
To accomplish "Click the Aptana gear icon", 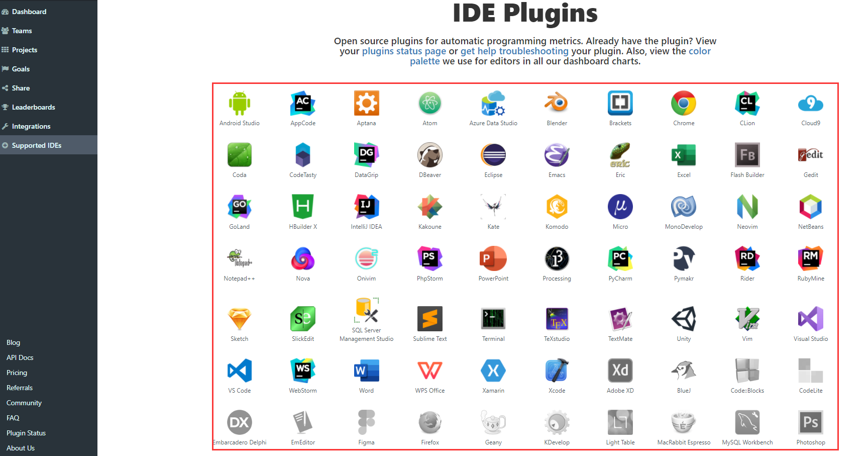I will coord(367,103).
